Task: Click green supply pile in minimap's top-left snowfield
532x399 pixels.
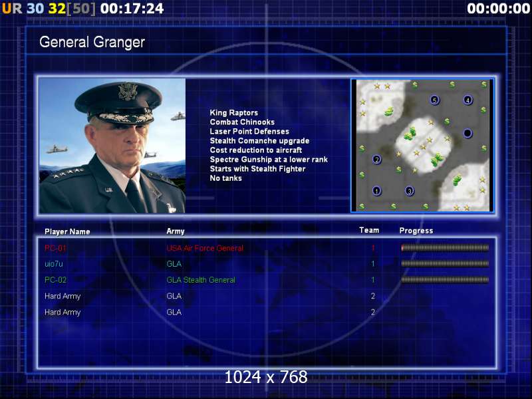Action: coord(389,111)
